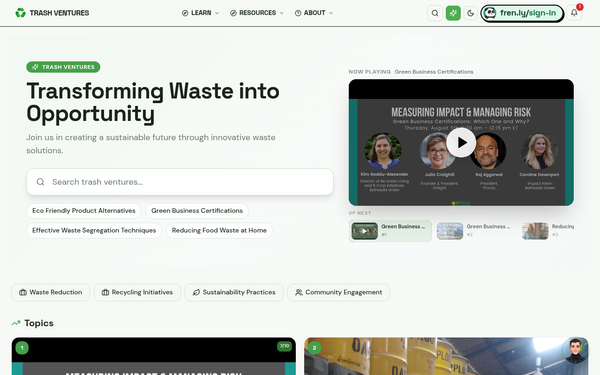
Task: Click the 7/10 badge on topic card 1
Action: (x=284, y=346)
